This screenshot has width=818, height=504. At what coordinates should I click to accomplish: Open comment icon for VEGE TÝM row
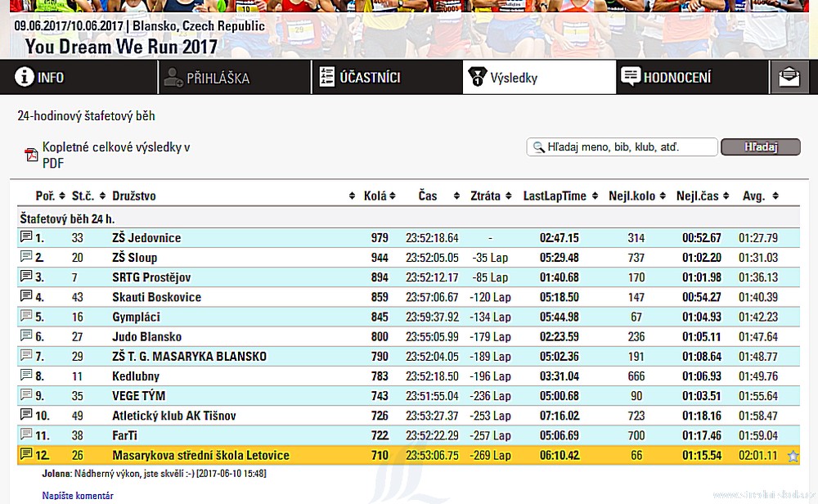[x=26, y=395]
